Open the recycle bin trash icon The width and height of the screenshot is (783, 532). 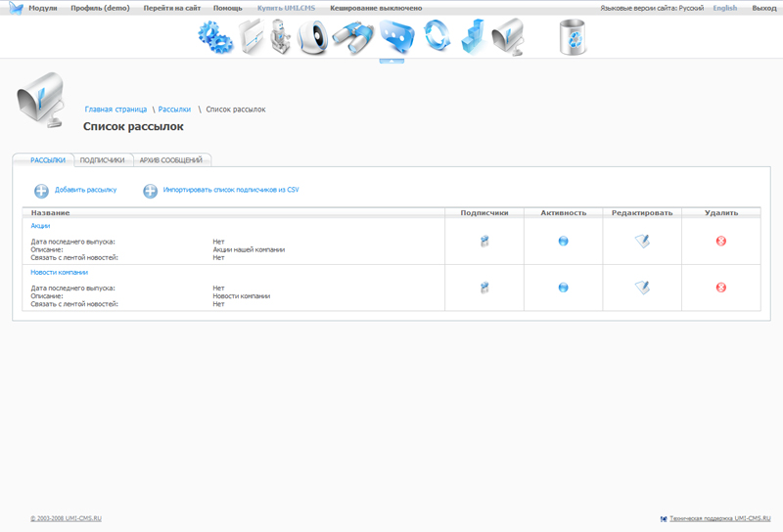click(x=573, y=37)
